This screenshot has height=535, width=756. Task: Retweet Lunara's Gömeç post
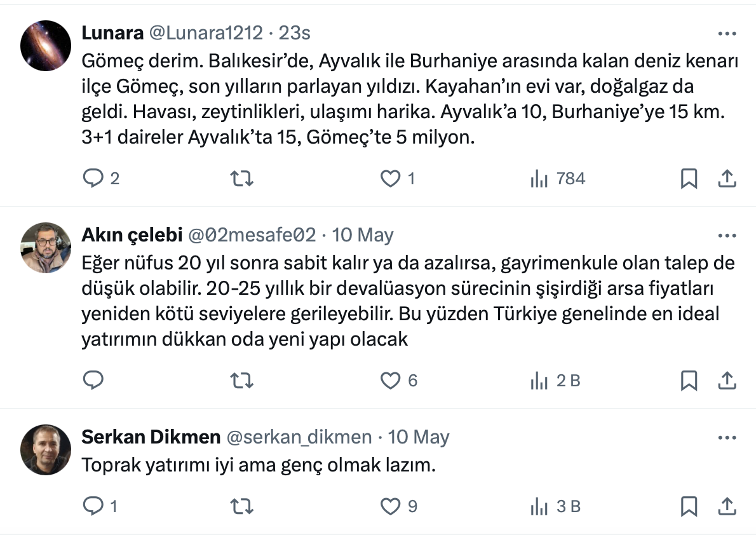pos(241,179)
